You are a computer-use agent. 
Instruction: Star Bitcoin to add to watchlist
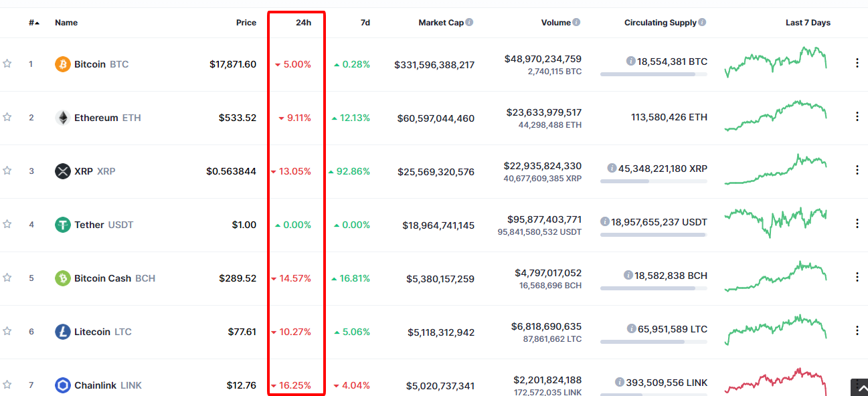[x=7, y=64]
